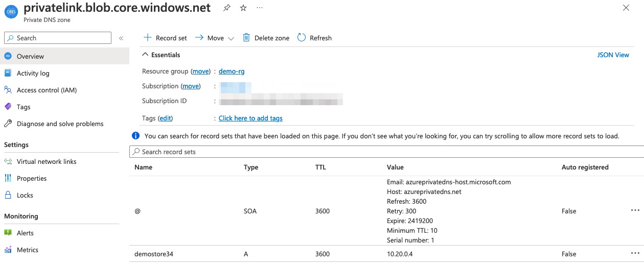This screenshot has width=644, height=267.
Task: Click the Name column header
Action: click(143, 167)
